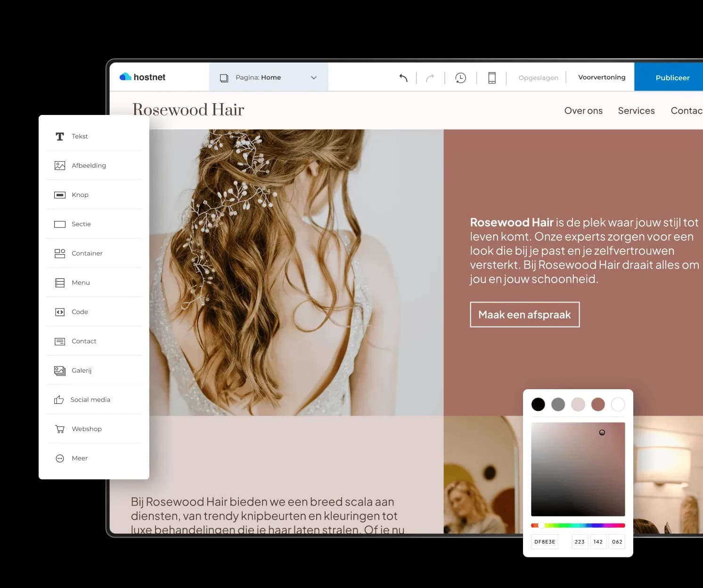This screenshot has width=703, height=588.
Task: Select the white color swatch
Action: coord(618,404)
